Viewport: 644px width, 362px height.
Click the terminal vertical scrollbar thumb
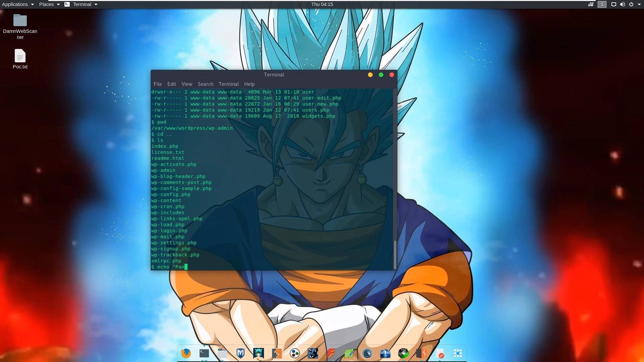click(395, 254)
